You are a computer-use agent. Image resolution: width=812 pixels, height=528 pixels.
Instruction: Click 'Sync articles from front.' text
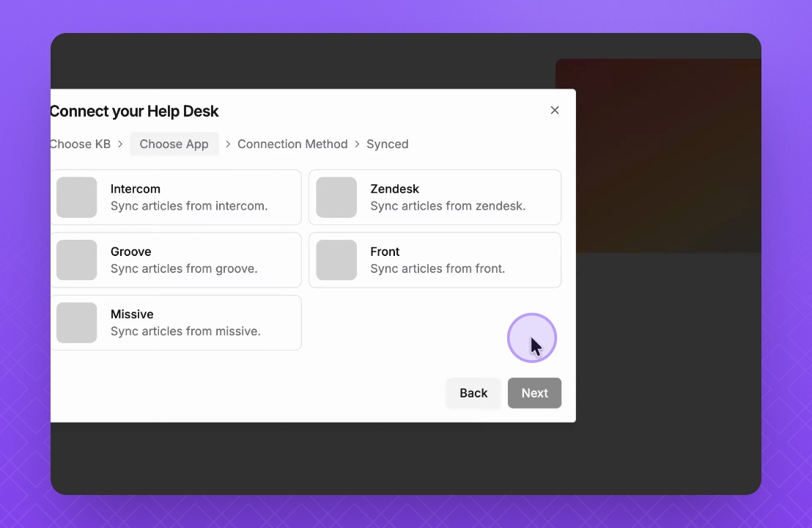438,268
